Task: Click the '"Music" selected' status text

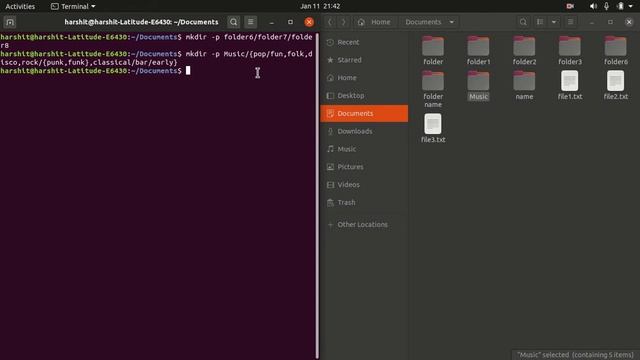Action: tap(575, 355)
